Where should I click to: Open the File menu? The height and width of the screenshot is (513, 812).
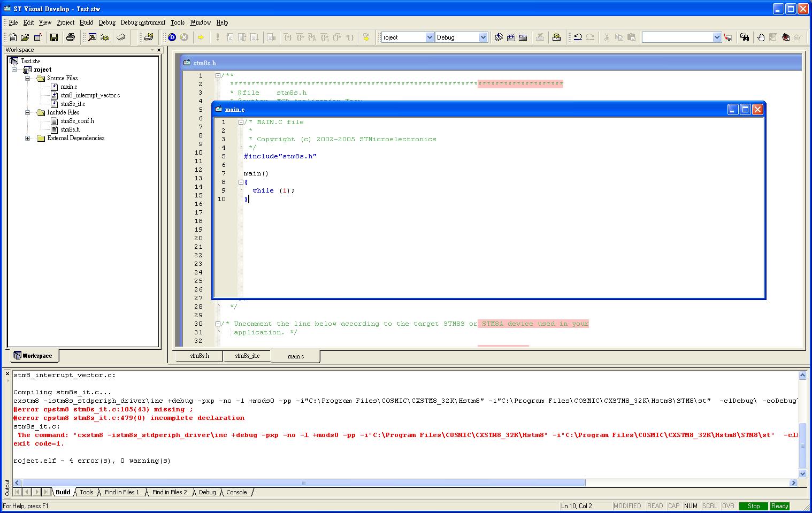[13, 22]
